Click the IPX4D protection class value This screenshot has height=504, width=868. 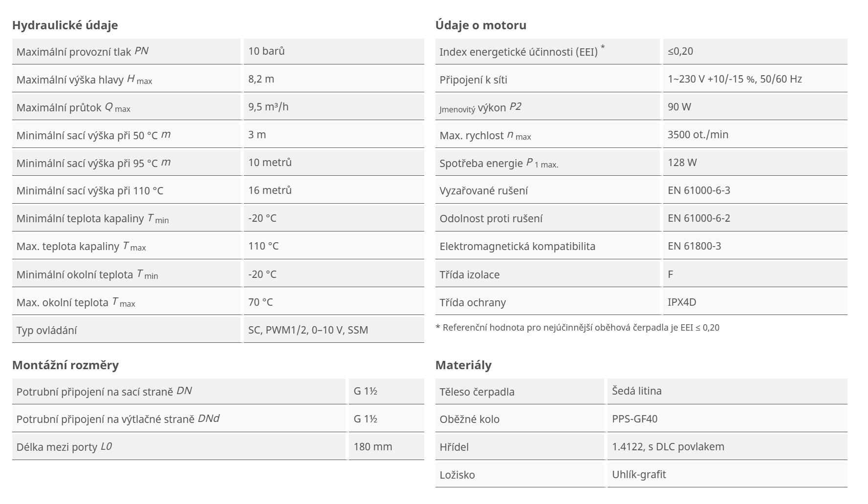[x=682, y=302]
